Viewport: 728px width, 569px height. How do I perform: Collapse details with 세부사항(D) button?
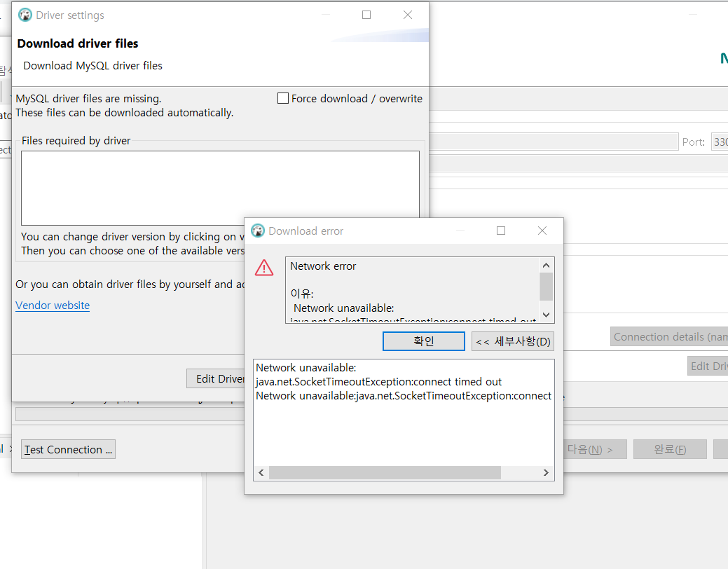point(513,341)
